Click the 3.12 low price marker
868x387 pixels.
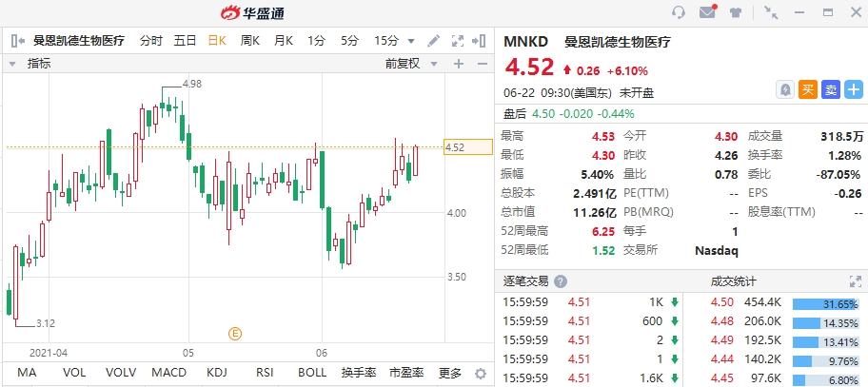click(x=46, y=323)
